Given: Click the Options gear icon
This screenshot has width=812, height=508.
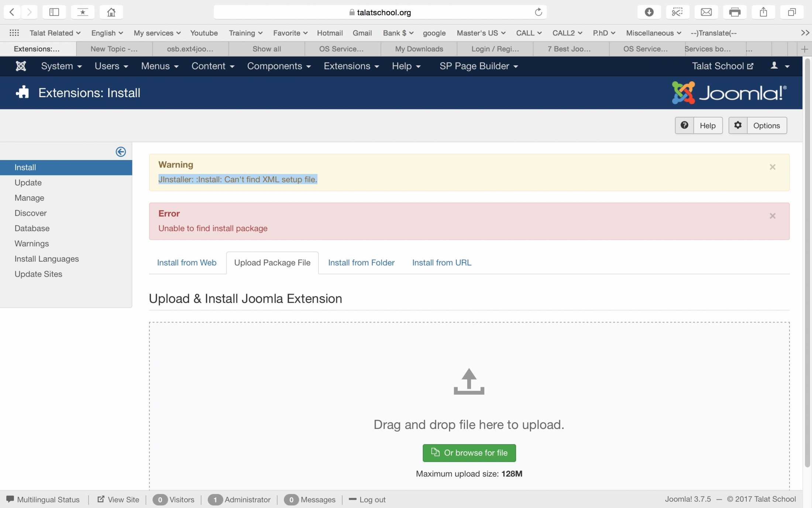Looking at the screenshot, I should 738,126.
